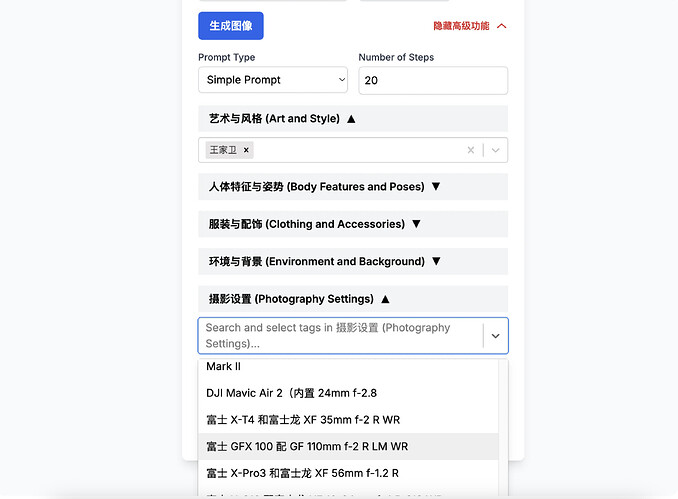Open Art and Style tag dropdown arrow

pyautogui.click(x=495, y=150)
